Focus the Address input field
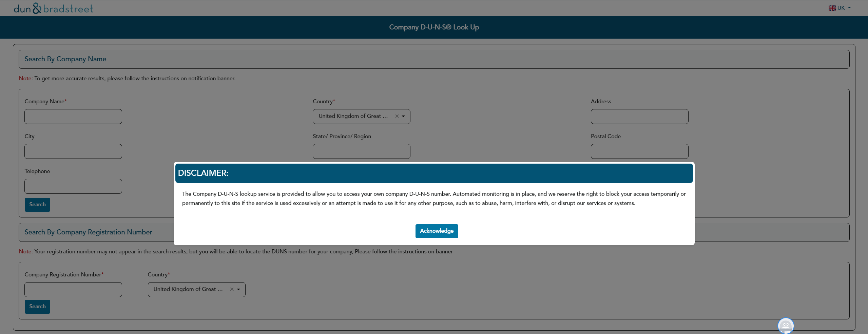868x334 pixels. [639, 117]
